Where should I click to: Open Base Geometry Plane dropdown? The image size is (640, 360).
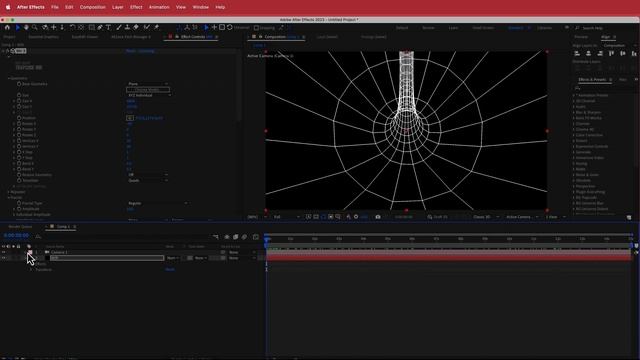coord(148,84)
